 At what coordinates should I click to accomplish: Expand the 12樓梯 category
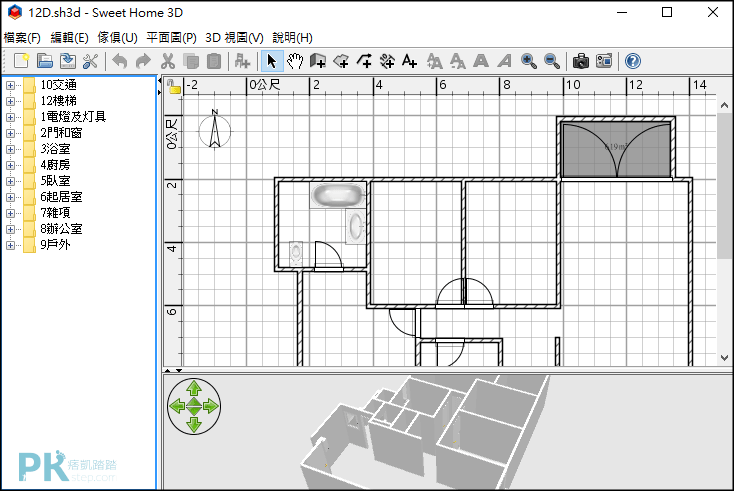[10, 101]
